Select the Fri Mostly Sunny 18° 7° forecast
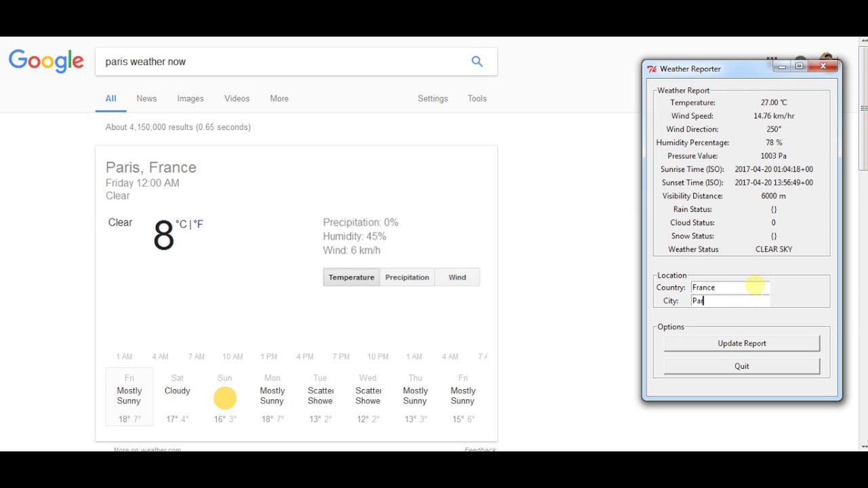The height and width of the screenshot is (488, 868). (x=130, y=397)
